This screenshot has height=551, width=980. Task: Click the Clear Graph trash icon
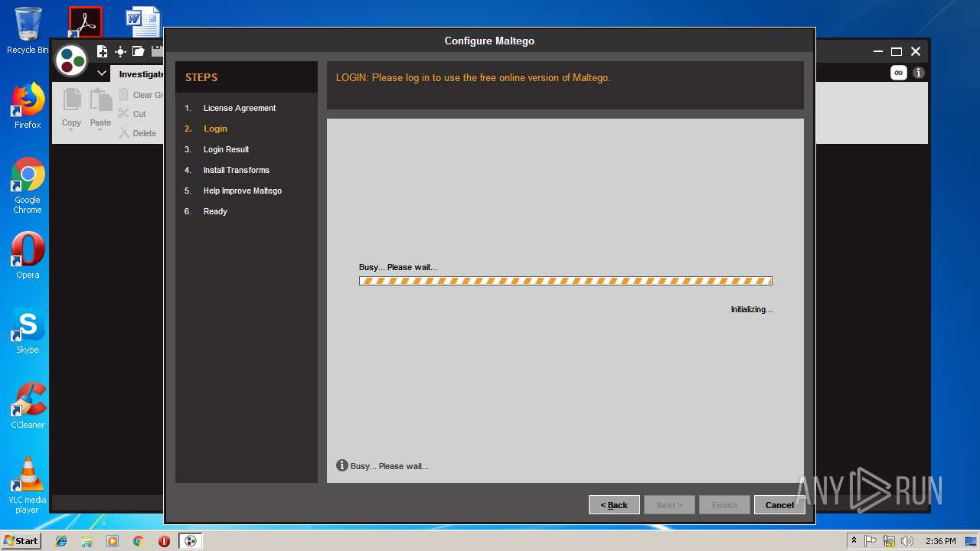click(x=124, y=95)
